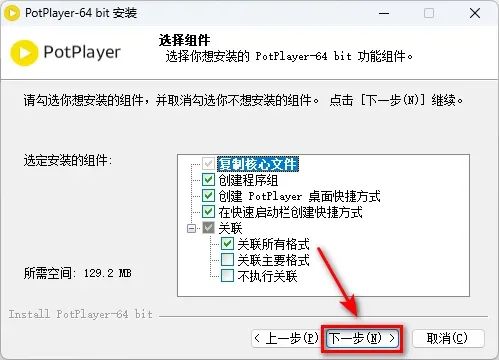Click the 取消(C) button
Viewport: 499px width, 360px height.
tap(448, 339)
